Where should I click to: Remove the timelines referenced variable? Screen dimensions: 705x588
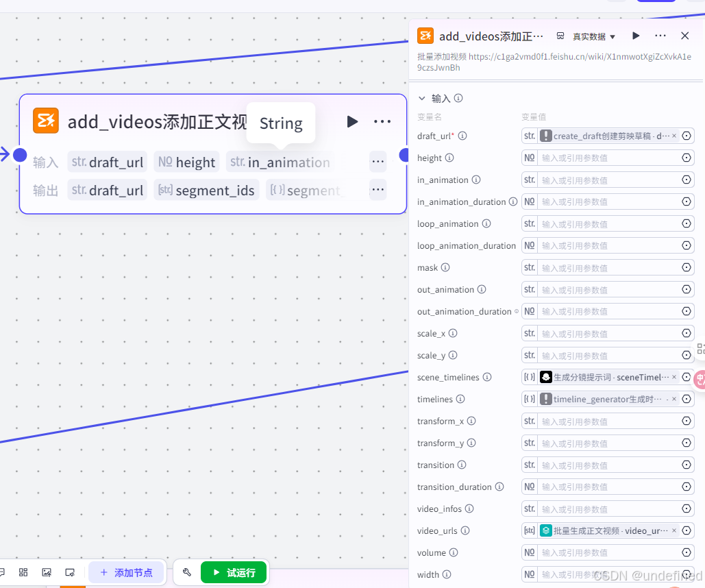click(x=674, y=399)
